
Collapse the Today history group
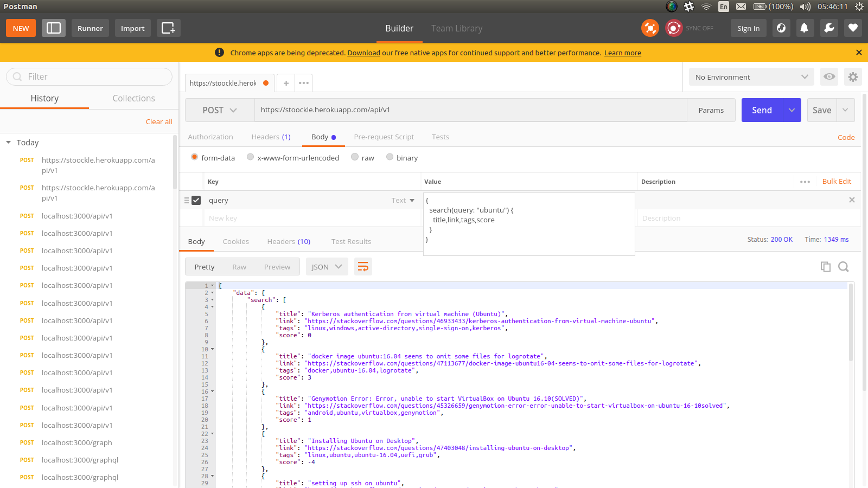click(9, 143)
